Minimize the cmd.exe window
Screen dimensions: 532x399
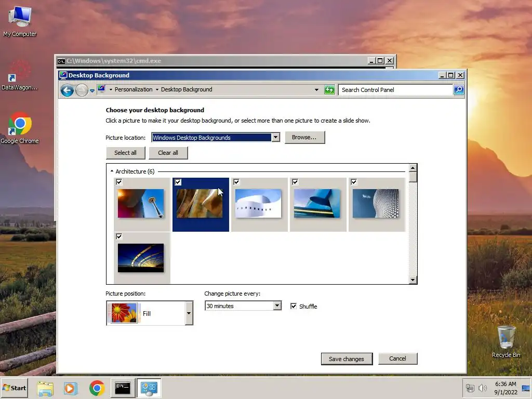[371, 61]
